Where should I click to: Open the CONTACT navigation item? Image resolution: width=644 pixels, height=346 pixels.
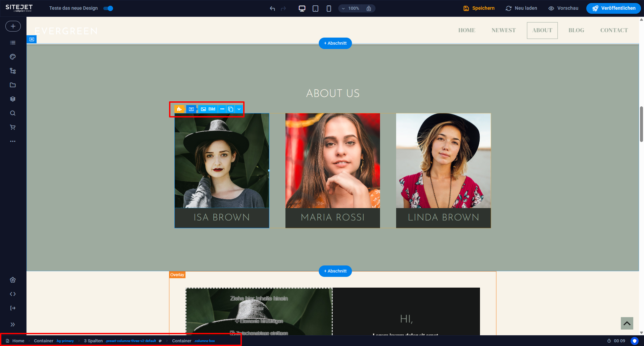614,30
